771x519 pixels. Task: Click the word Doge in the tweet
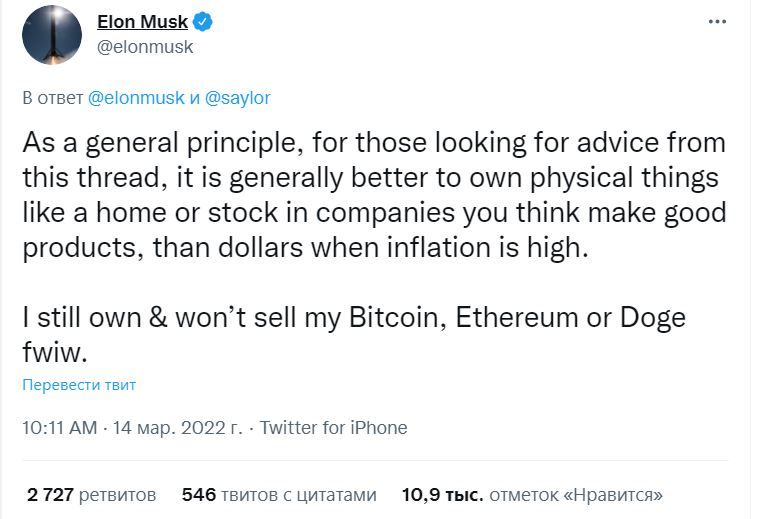[x=652, y=318]
